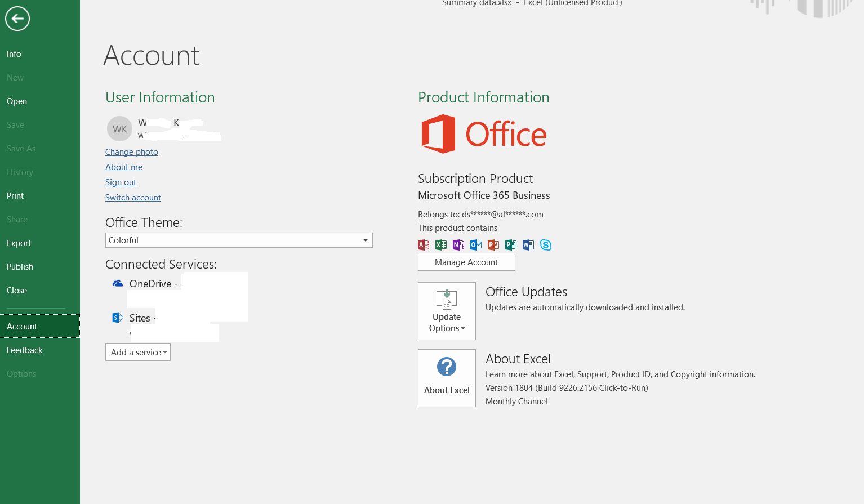Select Account in the sidebar
This screenshot has height=504, width=864.
coord(40,327)
